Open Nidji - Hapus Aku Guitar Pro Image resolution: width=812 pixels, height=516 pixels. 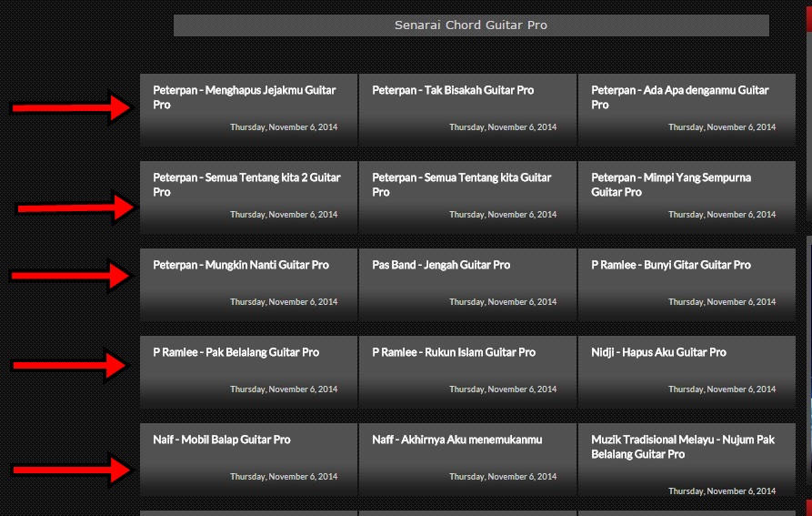click(x=658, y=353)
